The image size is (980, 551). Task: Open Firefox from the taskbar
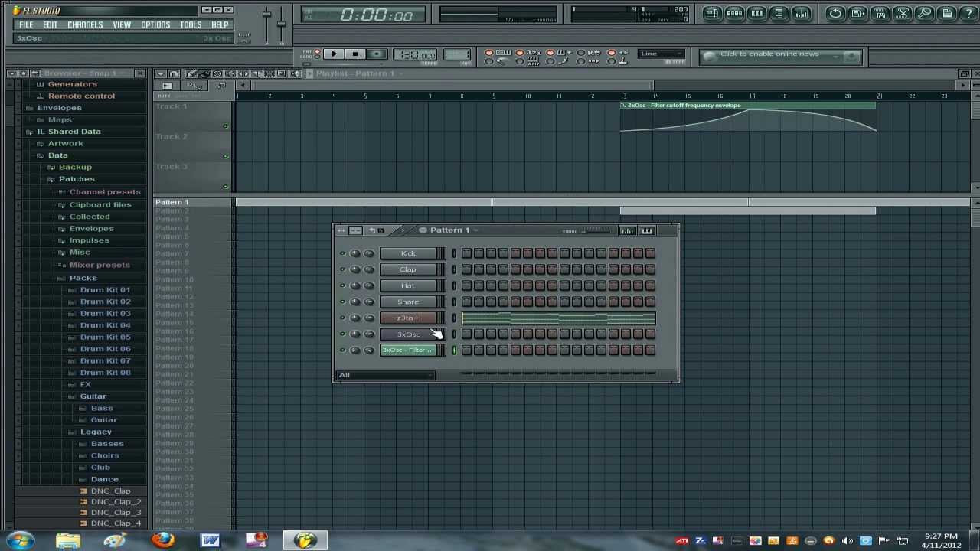[x=163, y=540]
